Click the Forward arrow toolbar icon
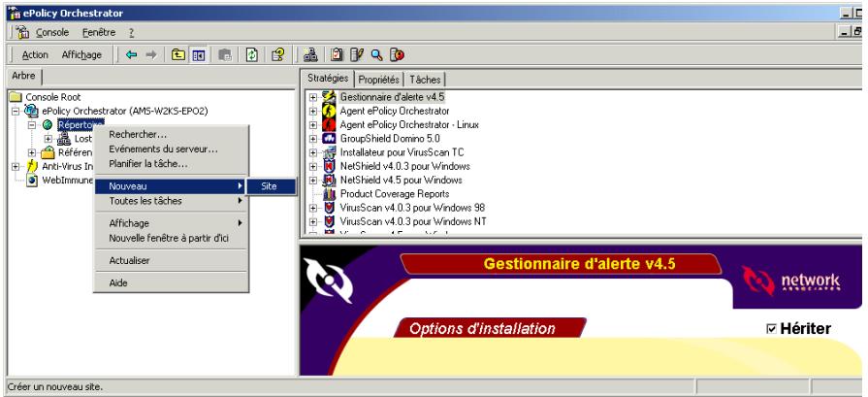 (x=151, y=54)
